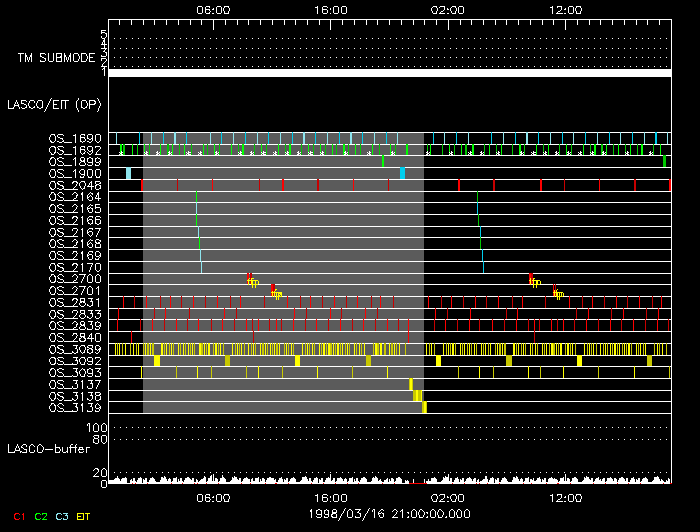Click the TM SUBMODE axis label
Image resolution: width=700 pixels, height=532 pixels.
pyautogui.click(x=56, y=58)
